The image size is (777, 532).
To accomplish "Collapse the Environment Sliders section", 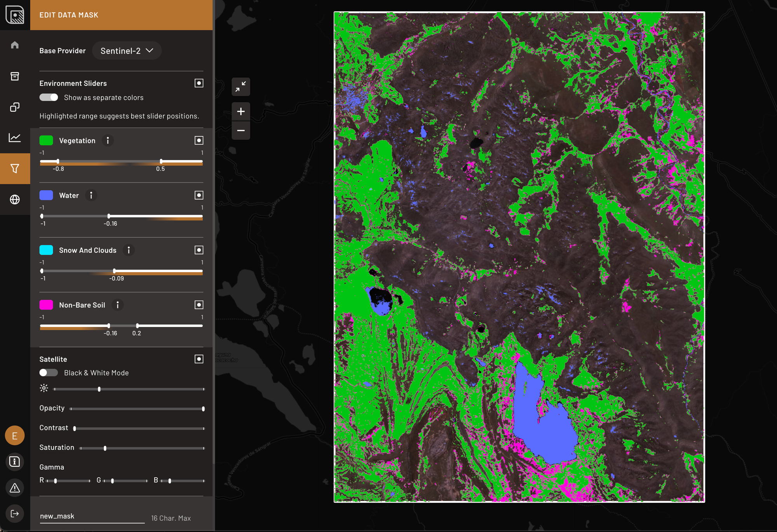I will click(199, 83).
